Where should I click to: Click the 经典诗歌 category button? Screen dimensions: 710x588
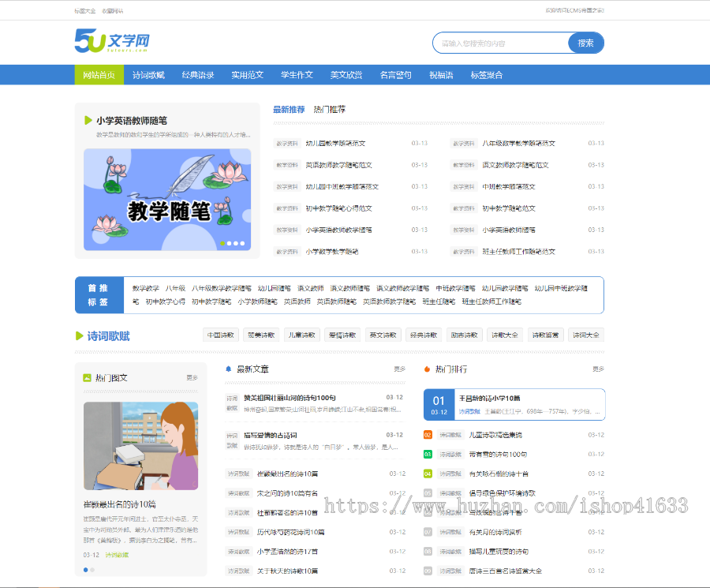pos(424,335)
